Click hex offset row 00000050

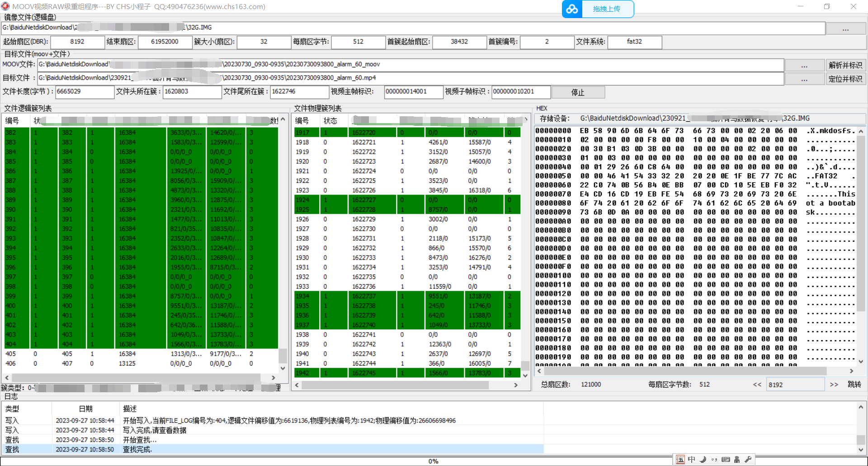(695, 176)
